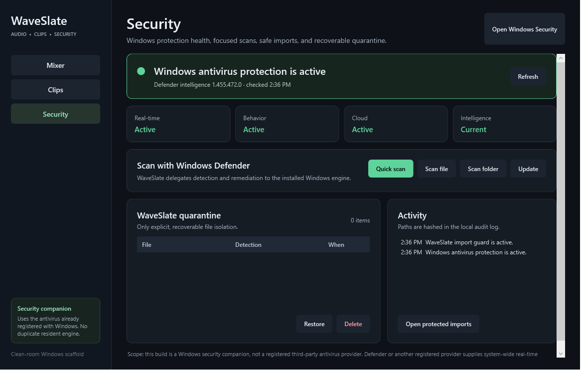Select the Cloud Active status card
Screen dimensions: 588x389
click(x=396, y=124)
